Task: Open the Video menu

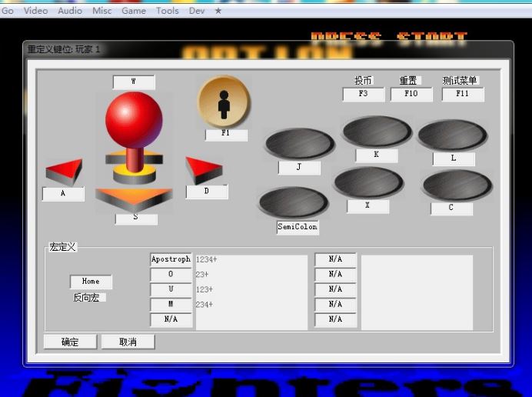Action: (x=35, y=11)
